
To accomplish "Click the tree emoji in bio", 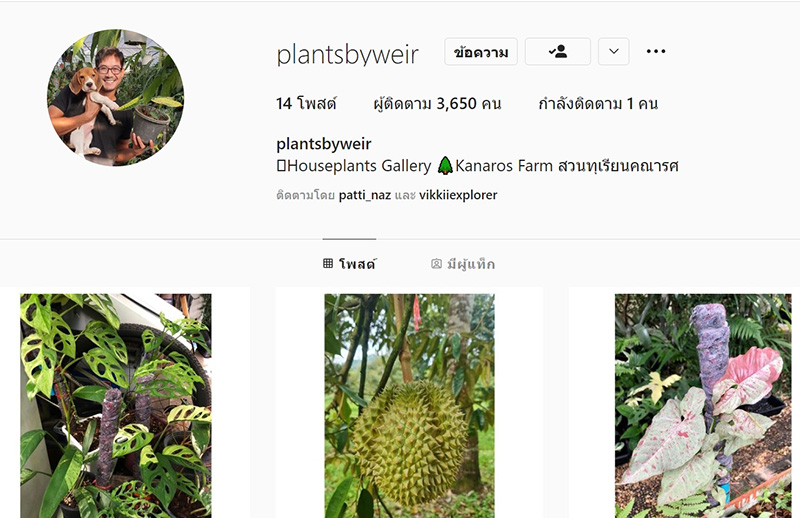I will pos(445,166).
